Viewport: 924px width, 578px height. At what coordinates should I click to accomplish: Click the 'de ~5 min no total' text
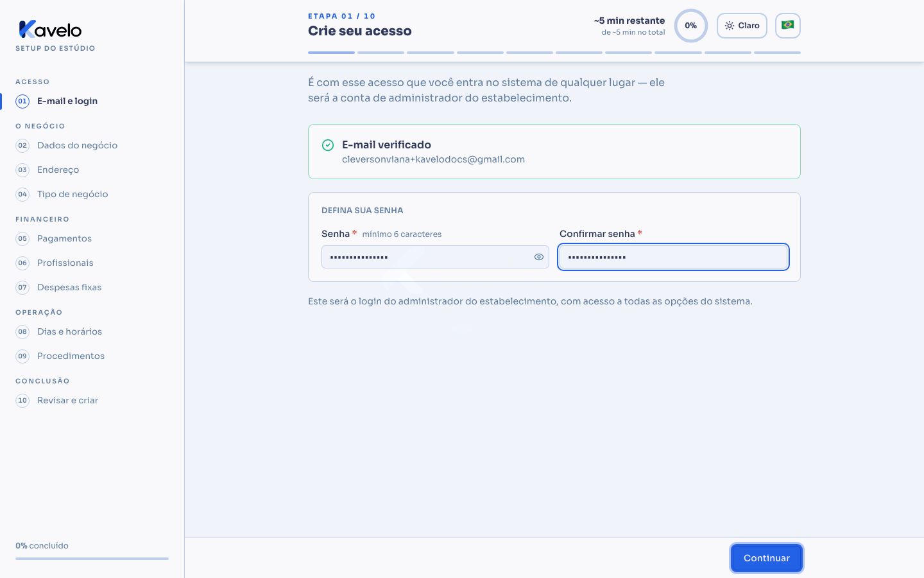[x=633, y=32]
